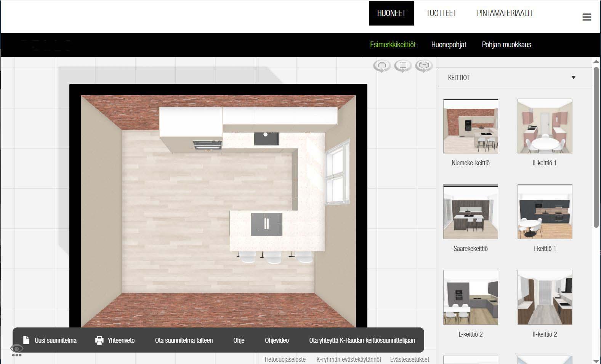Click the Uusi suunnitelma document icon
The height and width of the screenshot is (364, 601).
coord(26,340)
